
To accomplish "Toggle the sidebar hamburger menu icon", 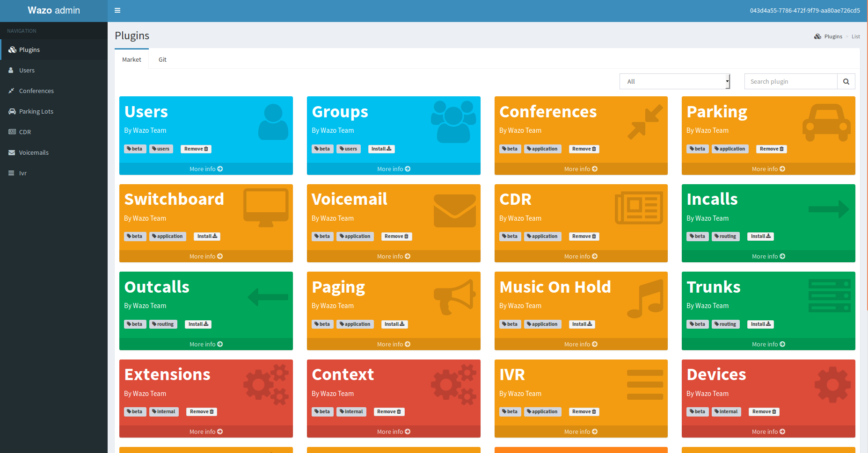I will click(x=117, y=10).
